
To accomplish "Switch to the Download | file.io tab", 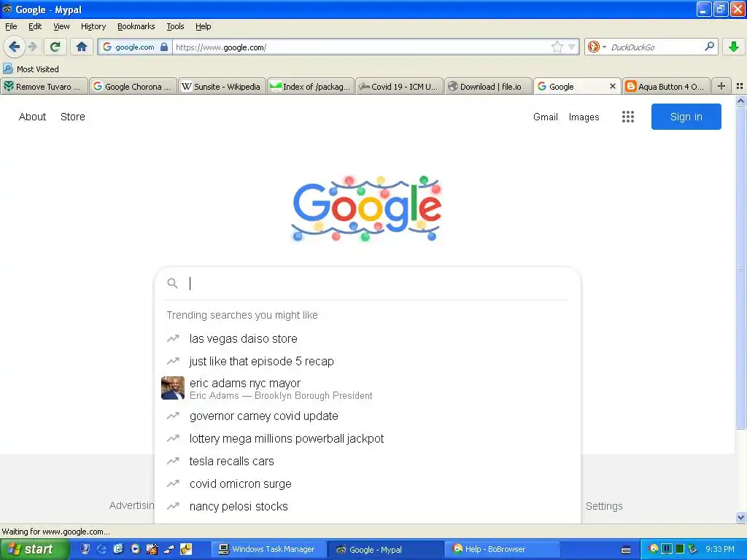I will 488,86.
